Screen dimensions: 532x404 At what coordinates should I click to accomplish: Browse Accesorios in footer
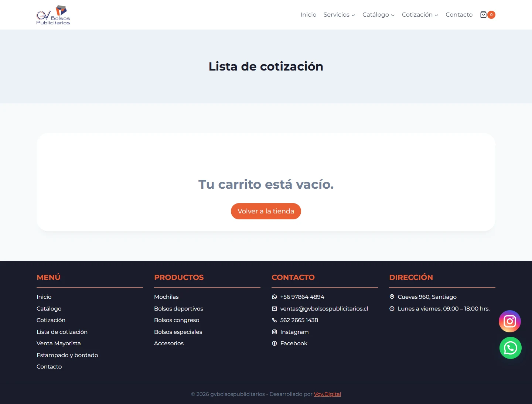pyautogui.click(x=169, y=343)
